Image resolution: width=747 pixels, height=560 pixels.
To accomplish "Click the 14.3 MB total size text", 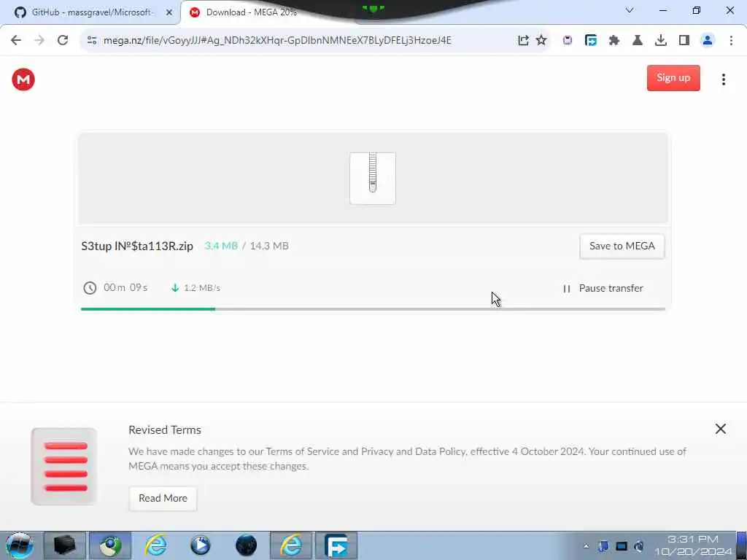I will [x=269, y=246].
